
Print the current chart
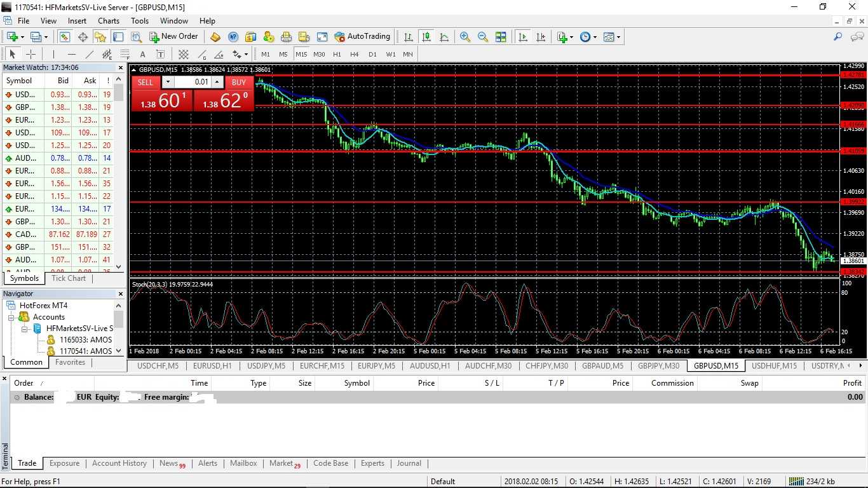point(287,37)
